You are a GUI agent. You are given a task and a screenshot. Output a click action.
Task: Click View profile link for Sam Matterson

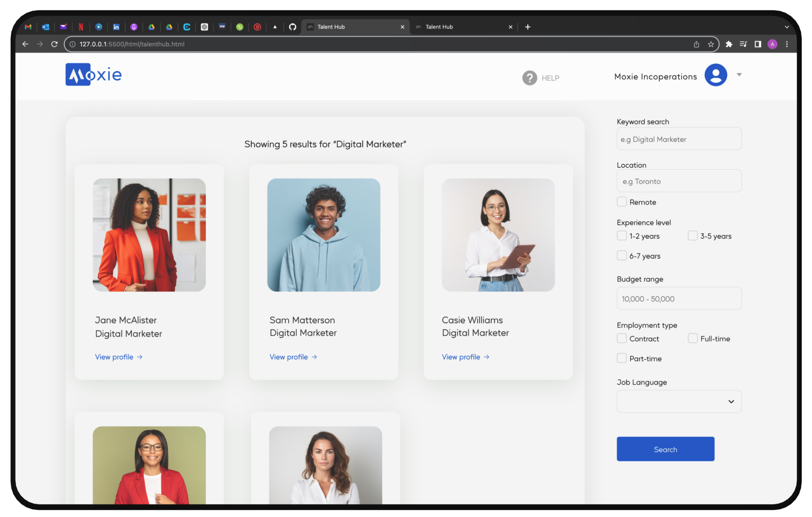pos(292,356)
